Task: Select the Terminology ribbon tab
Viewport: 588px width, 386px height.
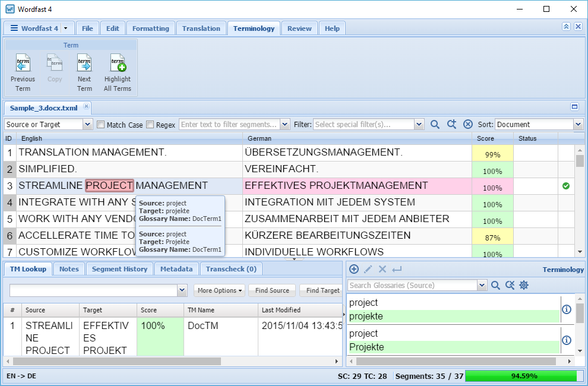Action: click(254, 29)
